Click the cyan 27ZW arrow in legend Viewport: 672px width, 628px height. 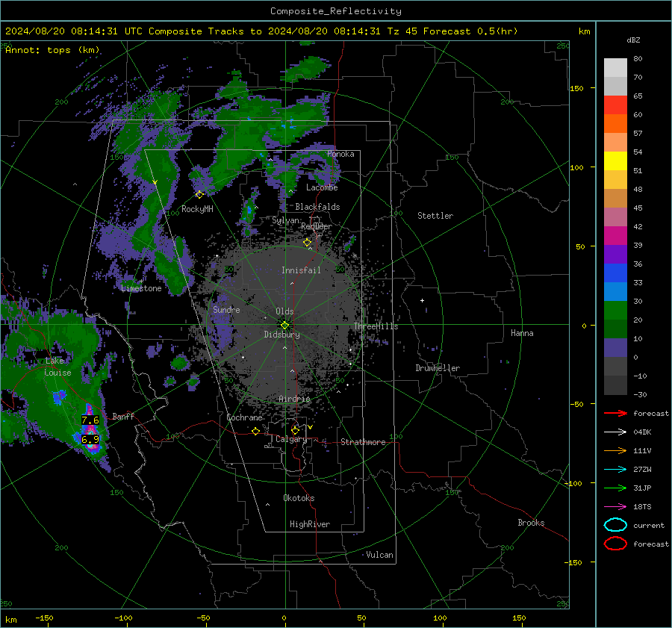click(615, 470)
